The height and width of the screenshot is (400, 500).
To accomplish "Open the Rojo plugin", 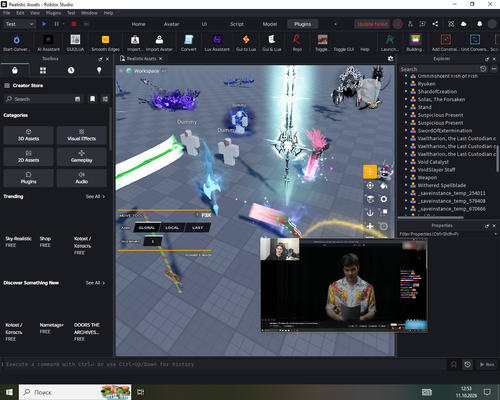I will (297, 43).
